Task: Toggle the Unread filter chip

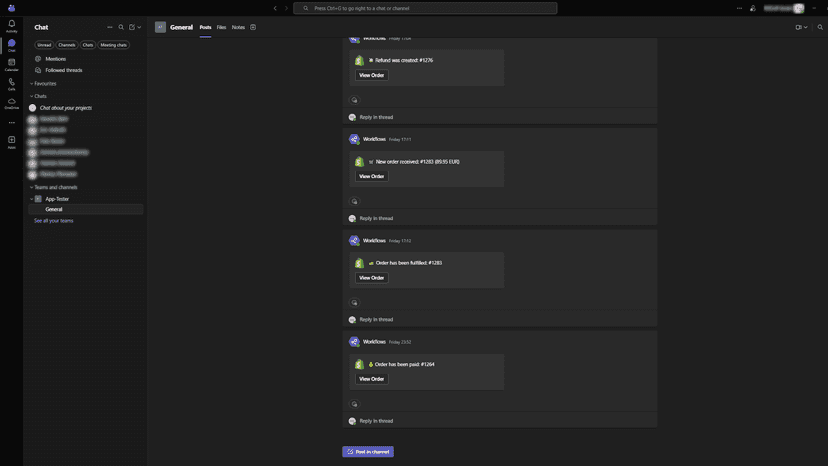Action: [x=44, y=45]
